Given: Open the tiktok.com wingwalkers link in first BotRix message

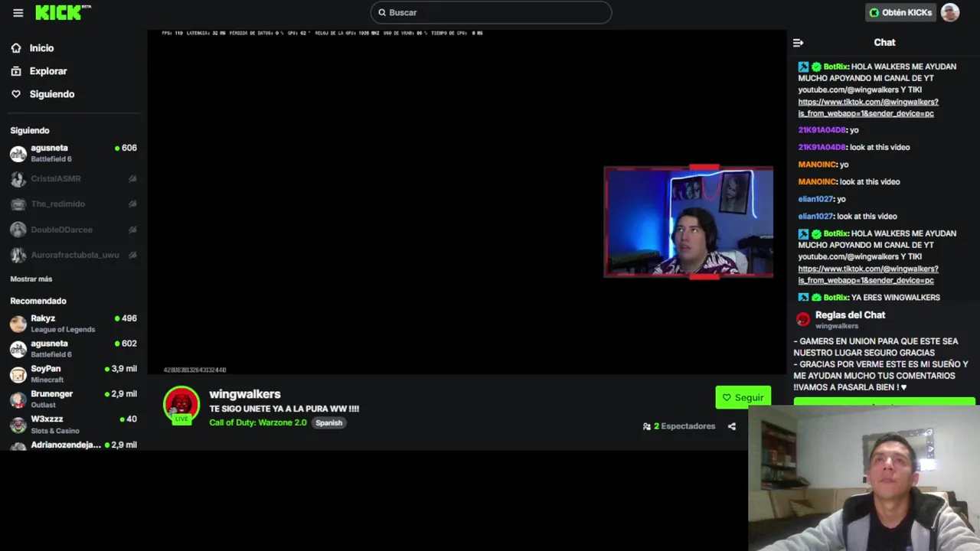Looking at the screenshot, I should [x=867, y=107].
